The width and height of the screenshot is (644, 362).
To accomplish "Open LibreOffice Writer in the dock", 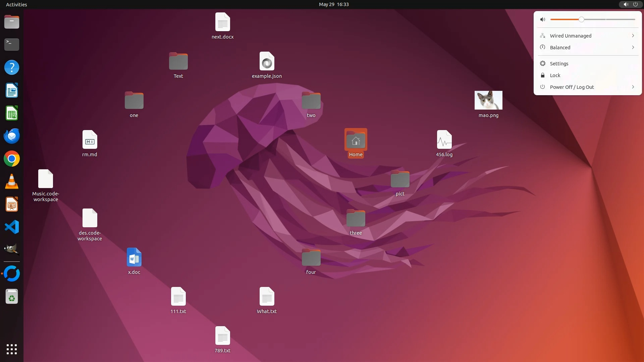I will [x=12, y=90].
